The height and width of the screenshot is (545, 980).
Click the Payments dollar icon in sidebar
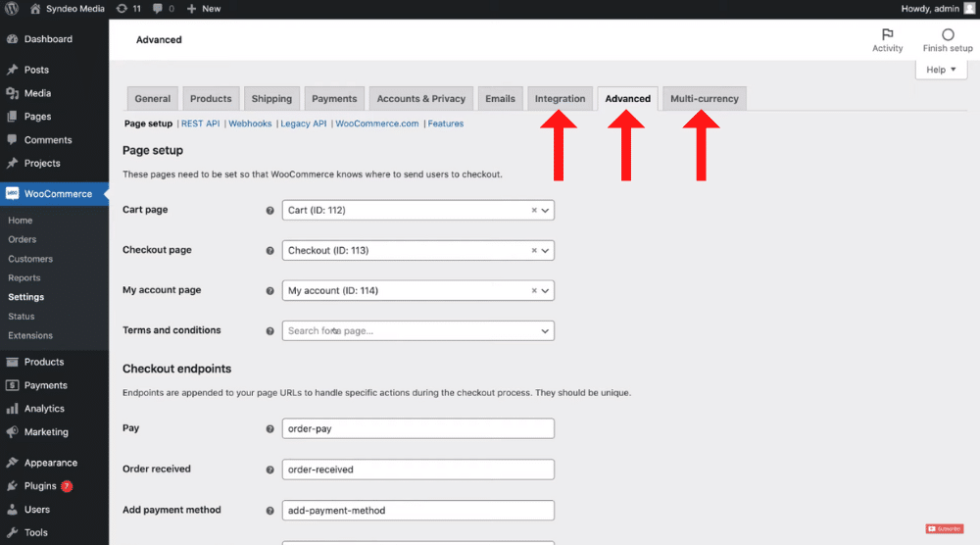12,385
